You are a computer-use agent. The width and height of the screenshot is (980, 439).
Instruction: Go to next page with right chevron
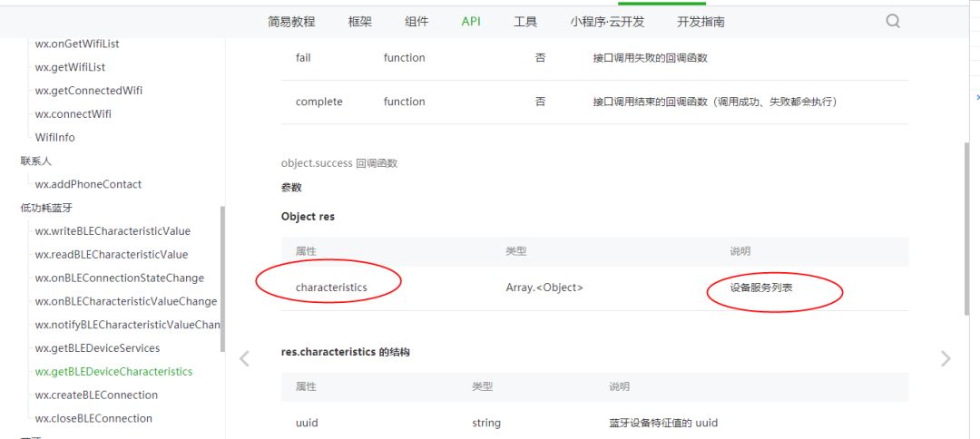tap(946, 358)
